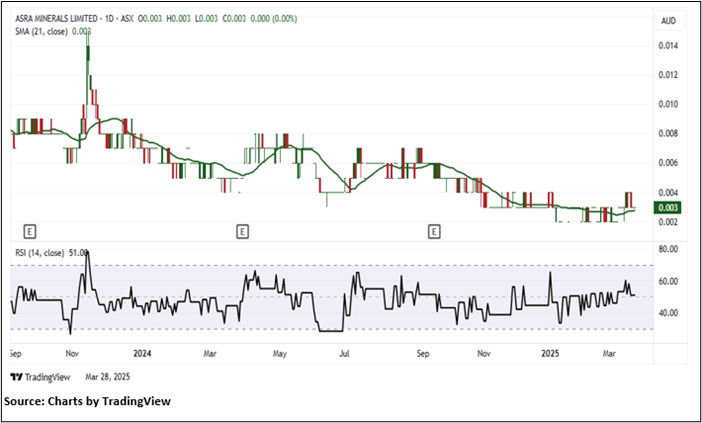The image size is (702, 423).
Task: Click the 60.00 RSI axis label
Action: coord(668,281)
